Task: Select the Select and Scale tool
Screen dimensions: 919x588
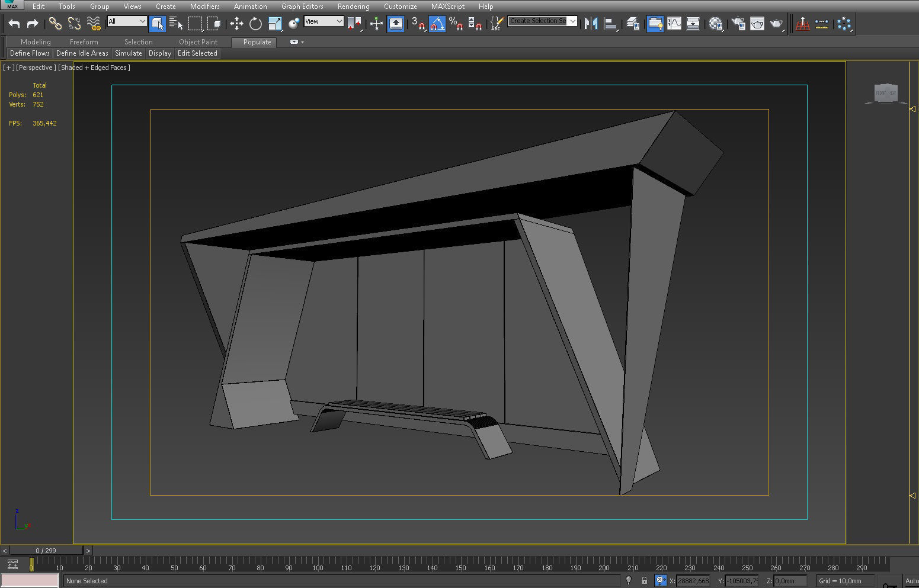Action: pyautogui.click(x=274, y=24)
